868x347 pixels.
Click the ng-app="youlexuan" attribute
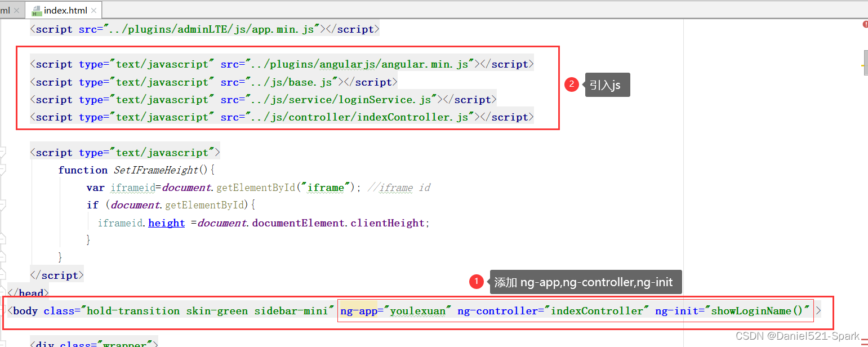pyautogui.click(x=396, y=311)
